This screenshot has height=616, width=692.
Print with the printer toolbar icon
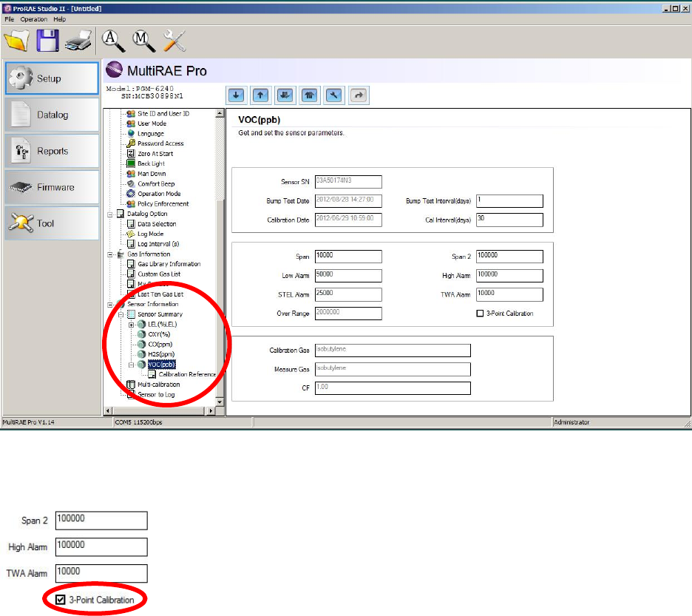[x=78, y=41]
